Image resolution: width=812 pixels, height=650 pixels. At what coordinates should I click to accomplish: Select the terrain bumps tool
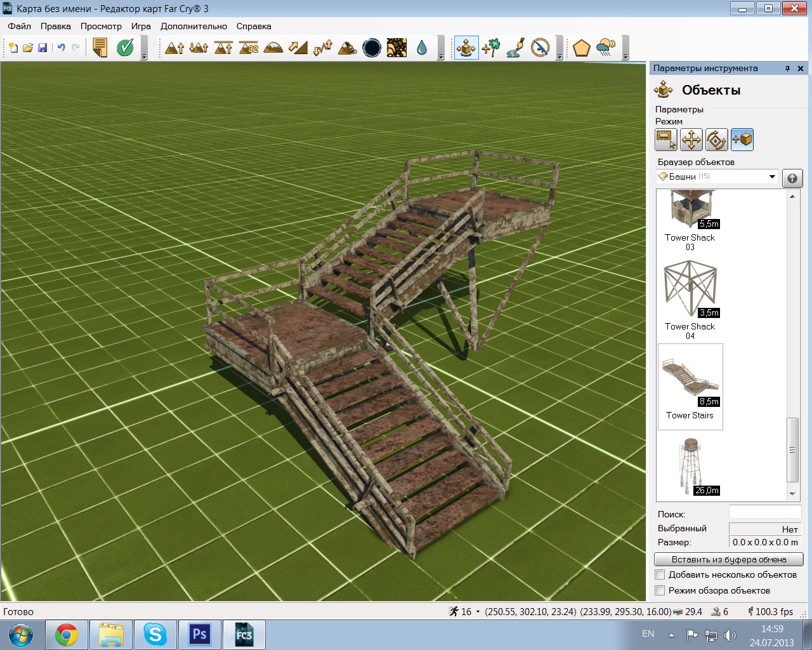199,48
